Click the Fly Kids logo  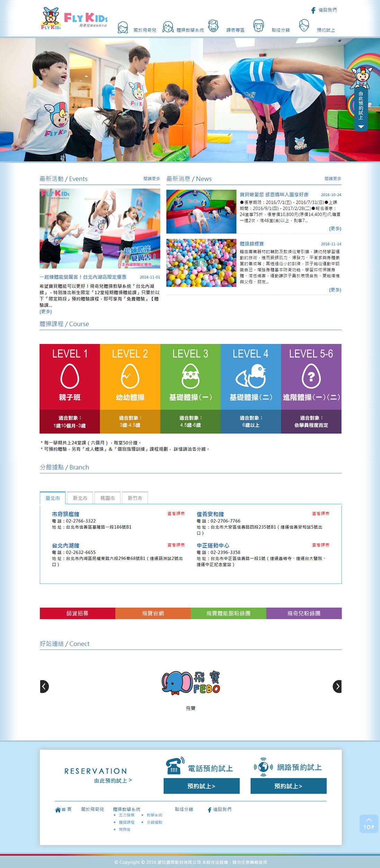74,18
